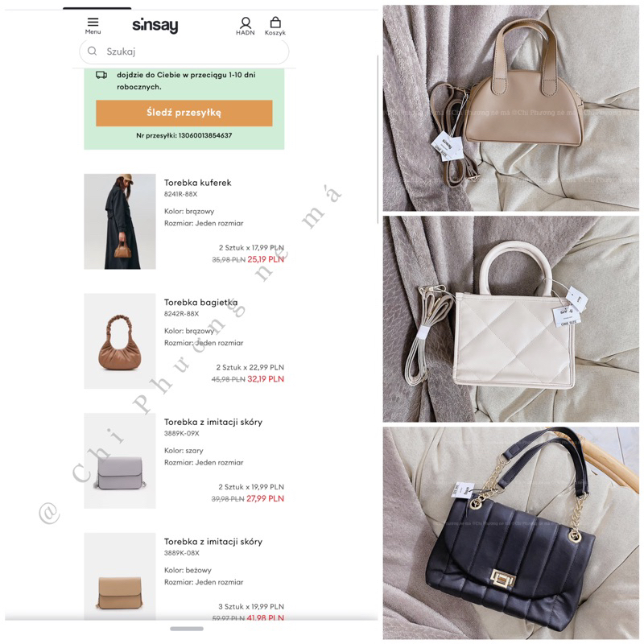Click the sinsay logo
This screenshot has height=644, width=644.
click(x=155, y=25)
